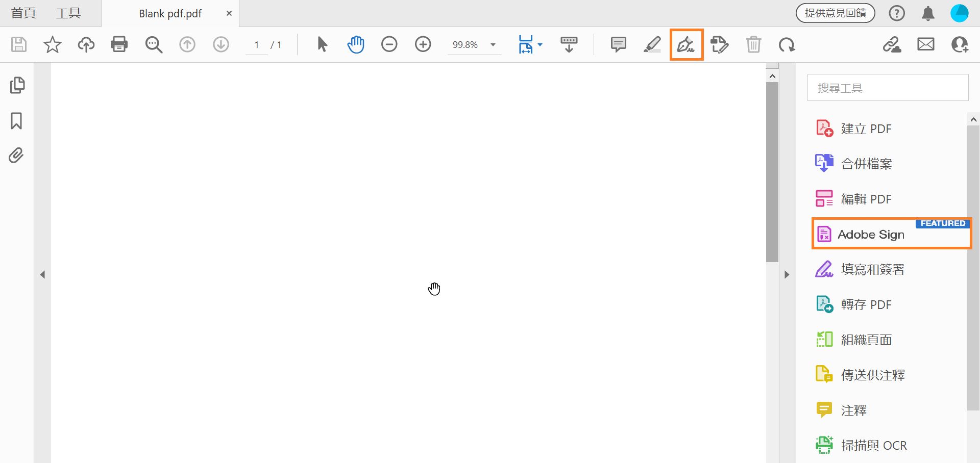Launch the Adobe Sign tool
Viewport: 980px width, 463px height.
click(x=891, y=234)
